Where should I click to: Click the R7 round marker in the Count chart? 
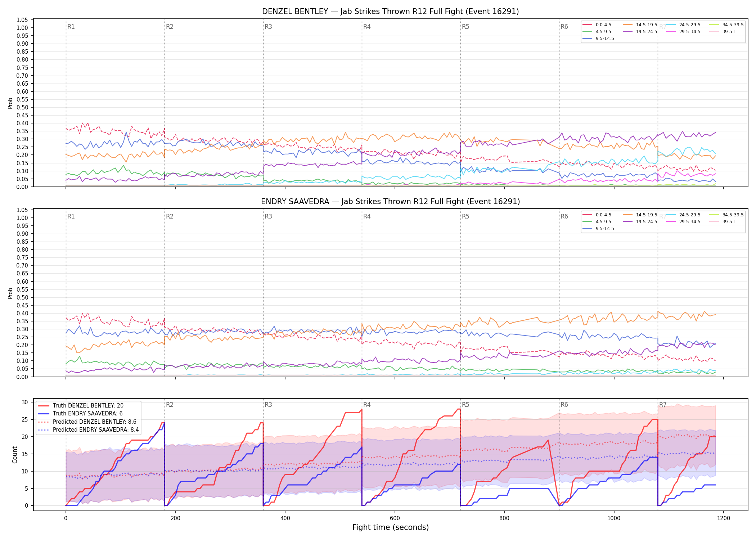pos(663,405)
